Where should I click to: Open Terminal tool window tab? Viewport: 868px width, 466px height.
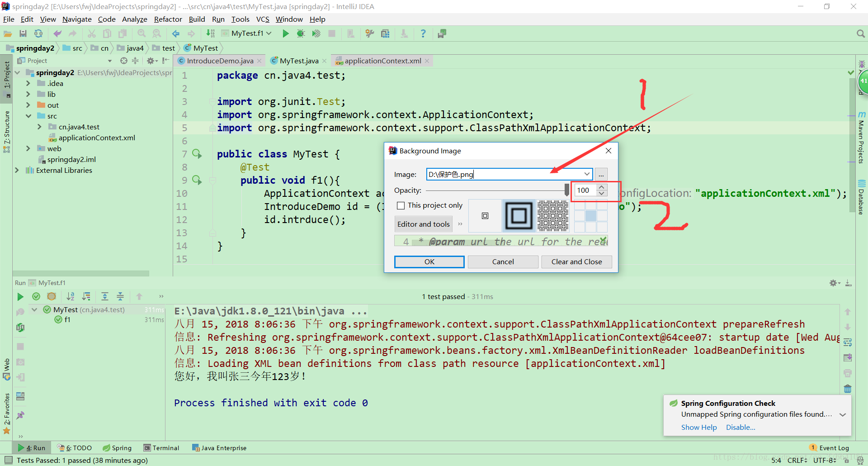(161, 448)
